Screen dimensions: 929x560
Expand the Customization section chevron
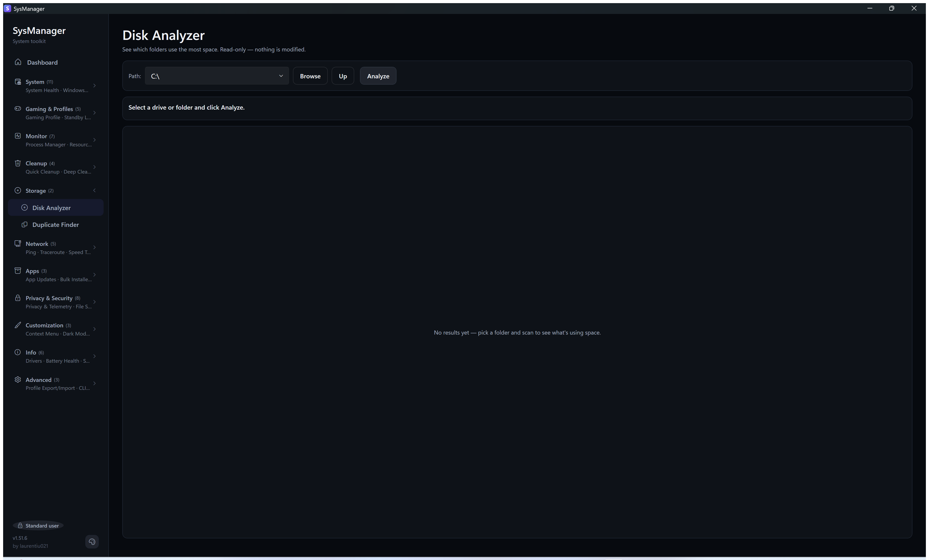click(x=94, y=329)
